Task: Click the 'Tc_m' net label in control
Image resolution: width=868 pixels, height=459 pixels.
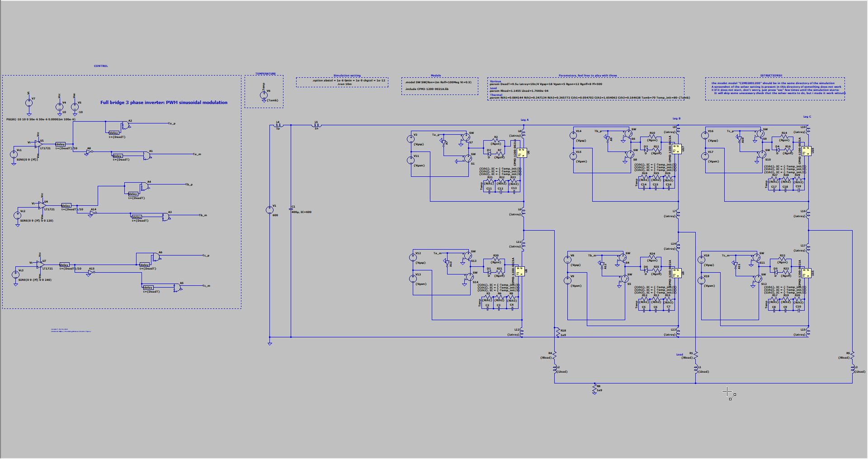Action: 206,286
